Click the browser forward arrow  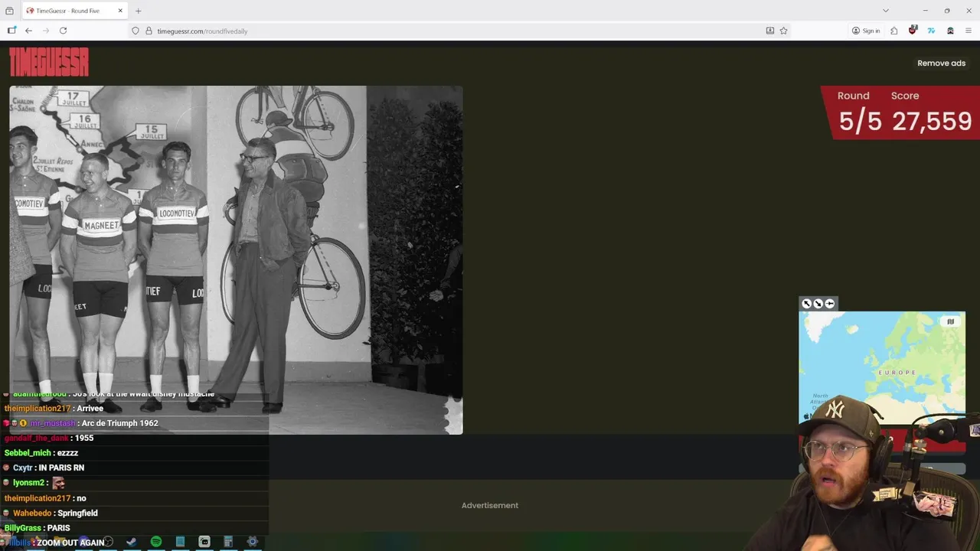click(x=46, y=31)
